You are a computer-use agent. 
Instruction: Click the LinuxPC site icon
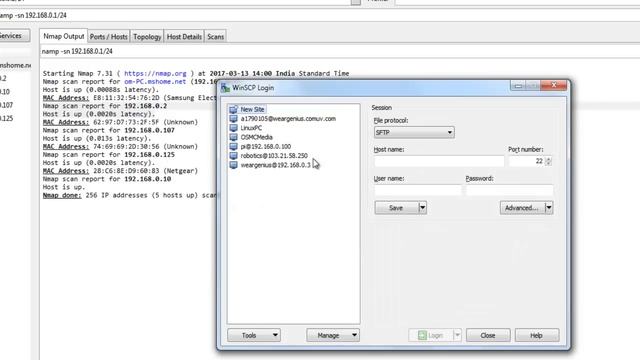tap(233, 128)
